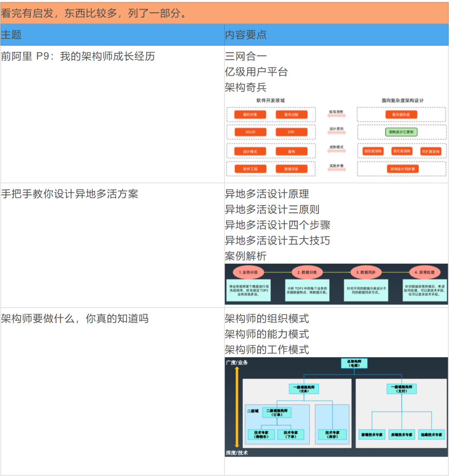Image resolution: width=449 pixels, height=476 pixels.
Task: Click the orange '设计模式' box
Action: 250,151
